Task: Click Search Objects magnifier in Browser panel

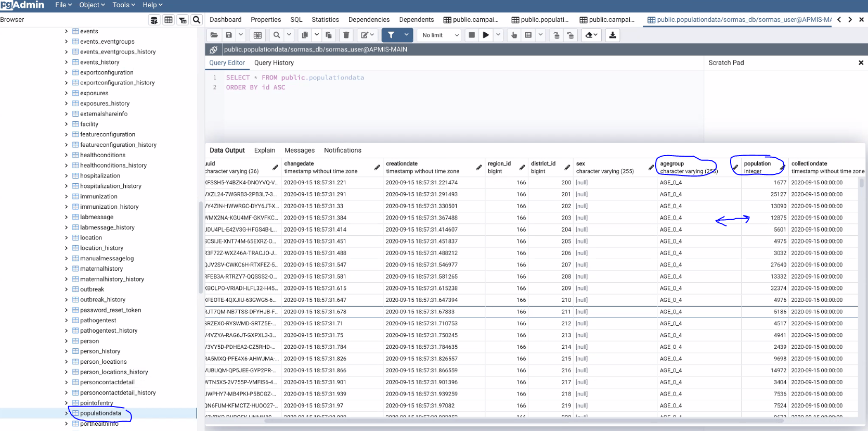Action: point(197,20)
